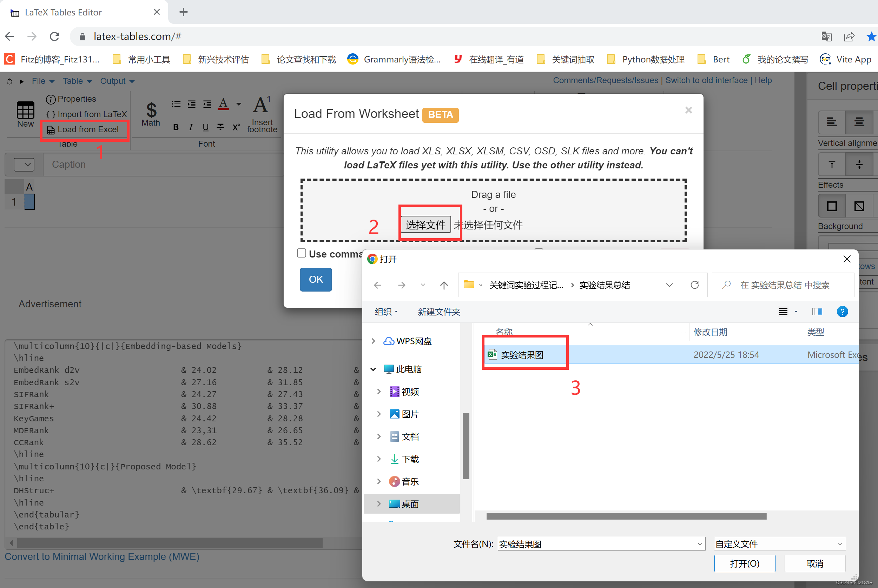The height and width of the screenshot is (588, 878).
Task: Click the Math dollar sign icon
Action: point(151,110)
